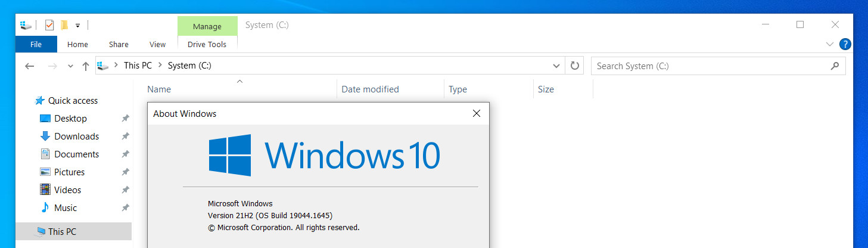Screen dimensions: 868x248
Task: Open the address bar history dropdown
Action: point(556,66)
